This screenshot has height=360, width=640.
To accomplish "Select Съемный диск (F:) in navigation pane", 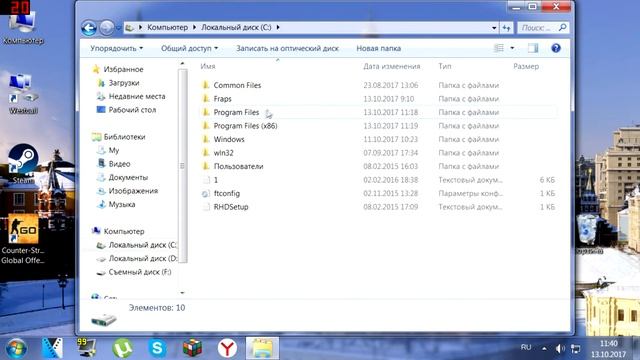I will pos(140,272).
